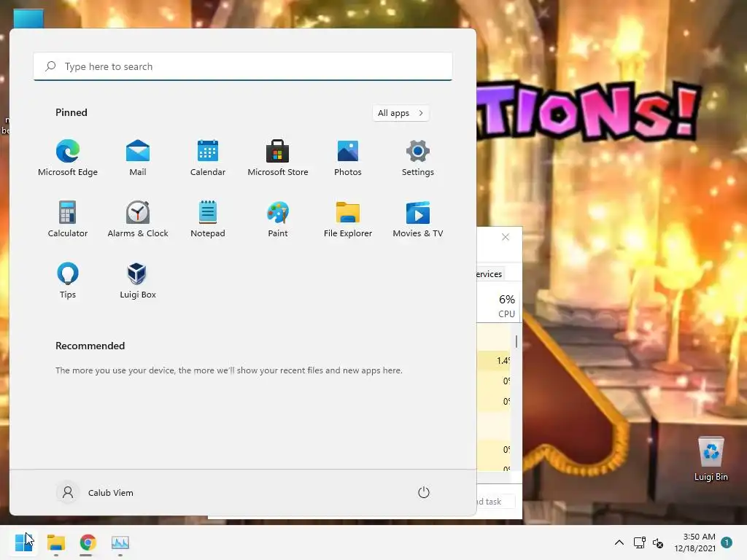Open the muted volume tray icon
This screenshot has height=560, width=747.
coord(658,542)
